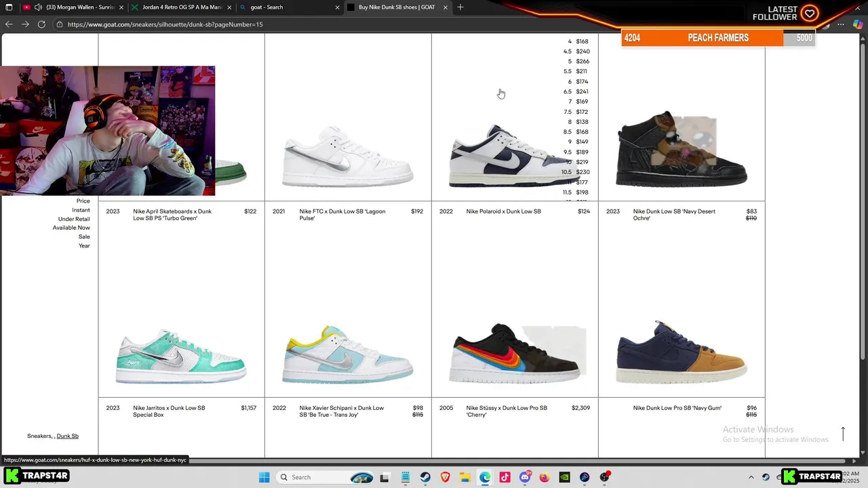The height and width of the screenshot is (488, 868).
Task: Open Steam from the taskbar
Action: [x=425, y=477]
